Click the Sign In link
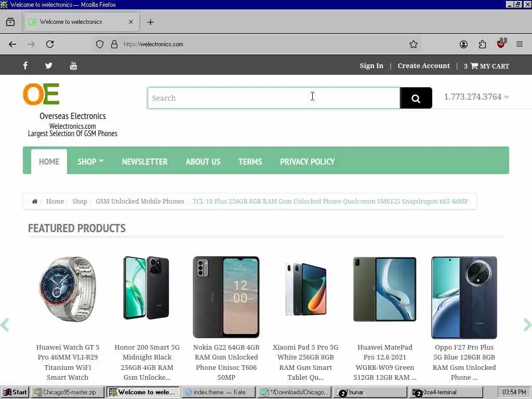The image size is (532, 399). (x=371, y=66)
